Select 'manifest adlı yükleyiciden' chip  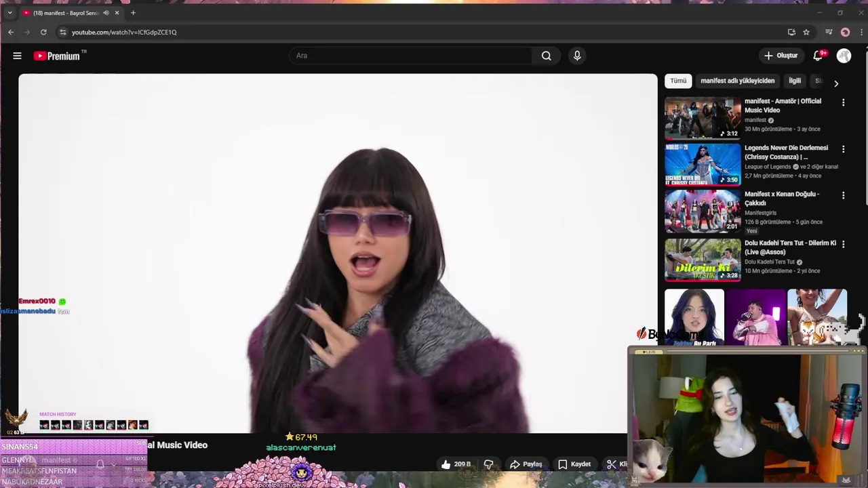click(737, 81)
